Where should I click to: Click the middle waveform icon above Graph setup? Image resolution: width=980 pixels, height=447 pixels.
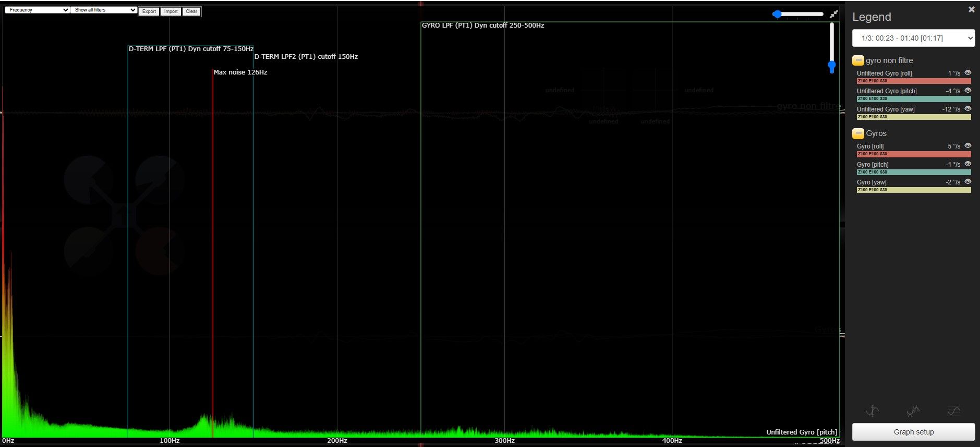point(913,411)
